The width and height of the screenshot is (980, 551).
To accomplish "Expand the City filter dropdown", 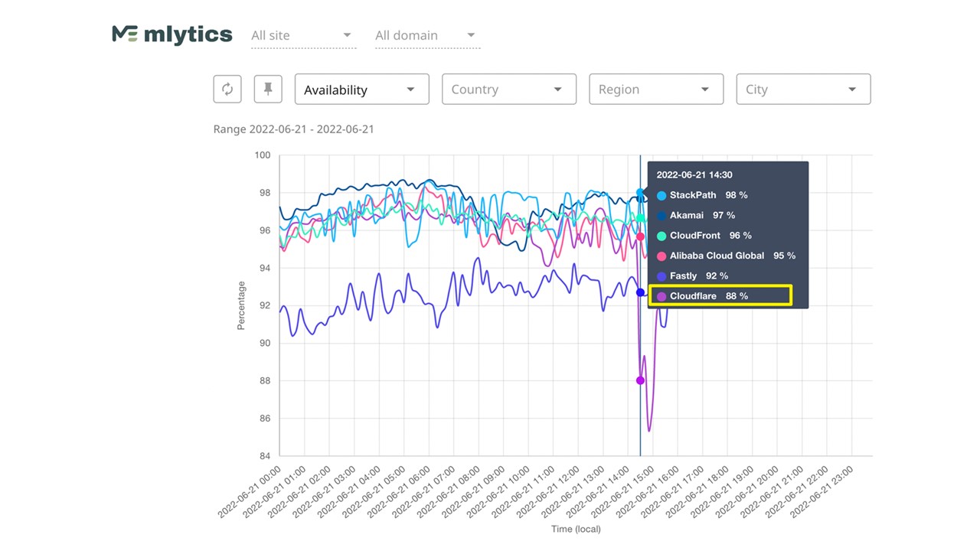I will click(803, 90).
